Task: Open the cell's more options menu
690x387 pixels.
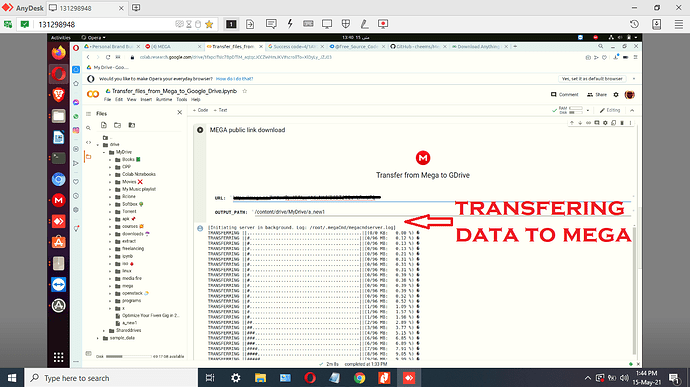Action: (x=630, y=123)
